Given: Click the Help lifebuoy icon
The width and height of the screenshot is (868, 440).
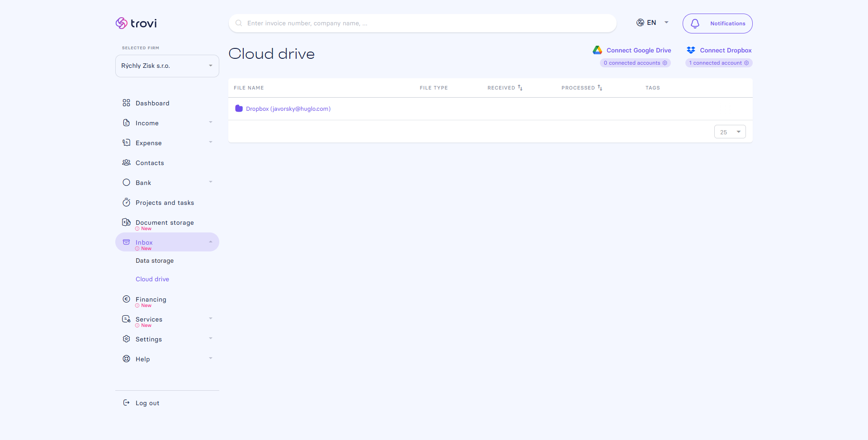Looking at the screenshot, I should click(x=127, y=359).
